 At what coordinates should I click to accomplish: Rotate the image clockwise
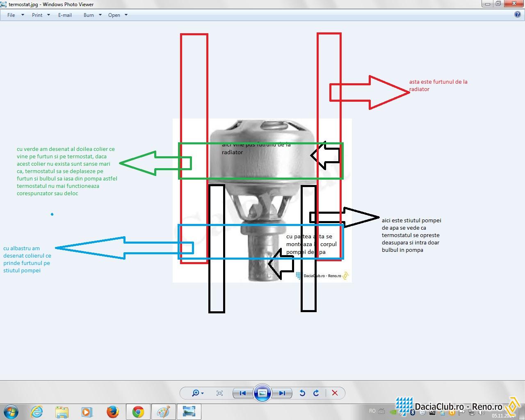(316, 393)
